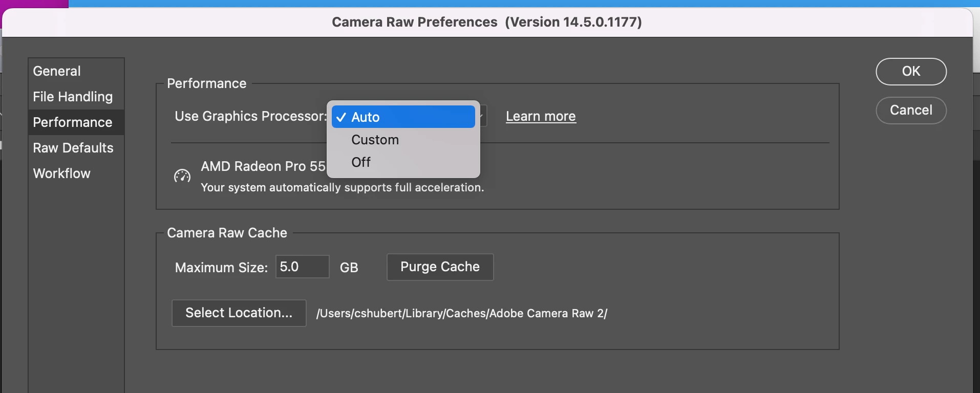The width and height of the screenshot is (980, 393).
Task: Click the dropdown arrow beside the popup list
Action: (483, 117)
